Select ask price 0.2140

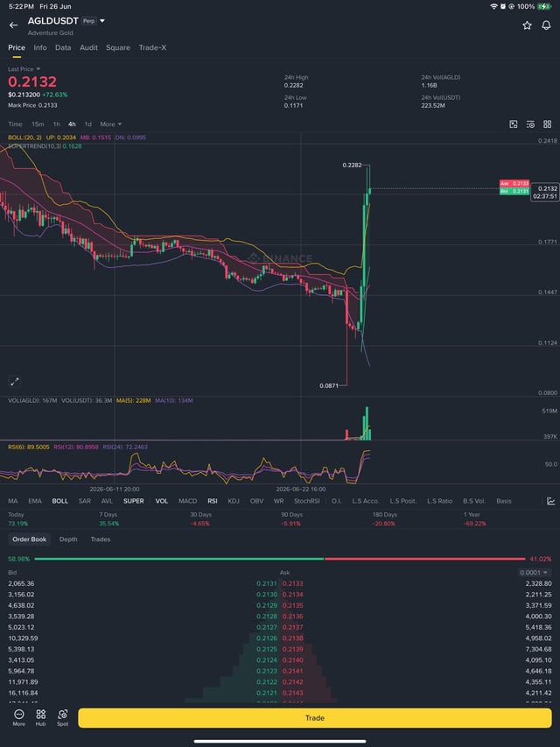pyautogui.click(x=292, y=660)
